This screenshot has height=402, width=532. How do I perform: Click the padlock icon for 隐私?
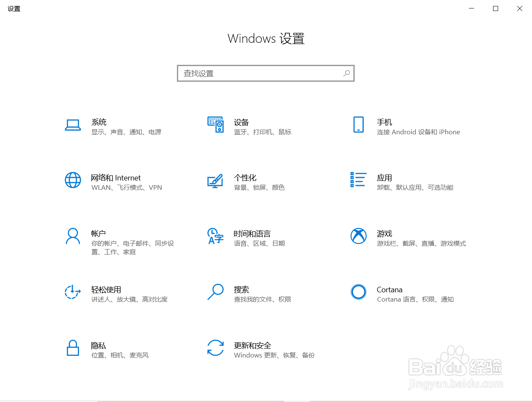73,348
